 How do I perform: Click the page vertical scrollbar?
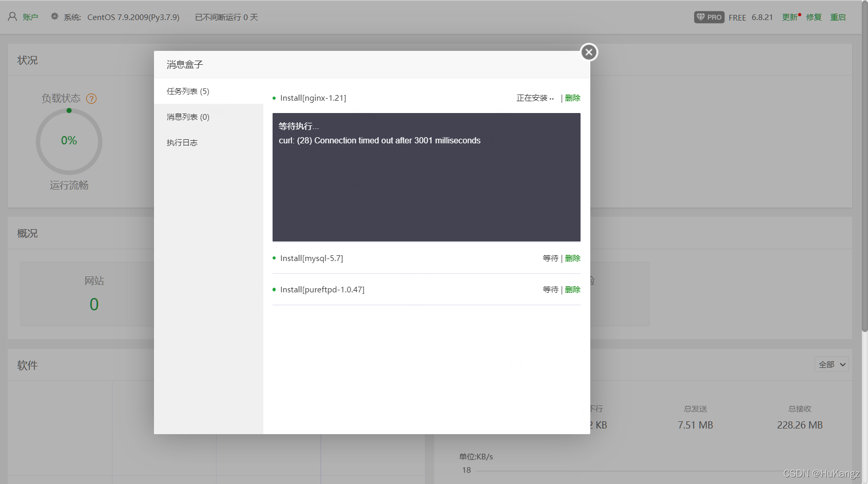(x=864, y=165)
